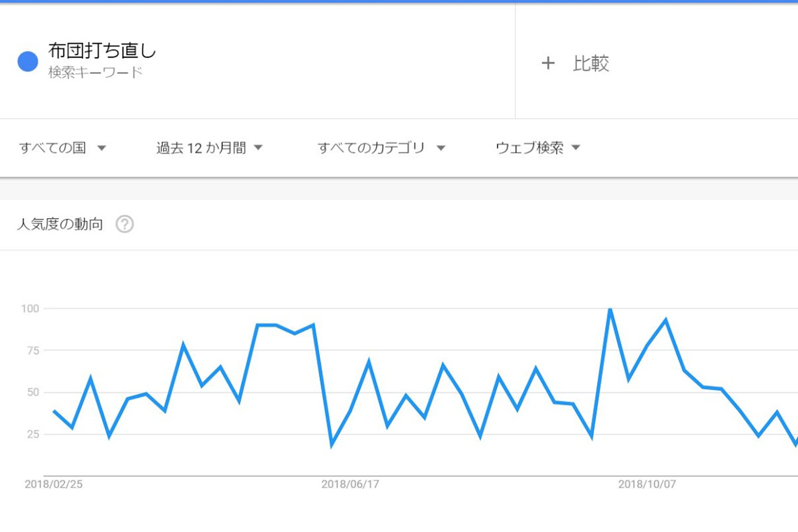The height and width of the screenshot is (532, 798).
Task: Click the 2018/02/25 date axis label
Action: pos(54,484)
